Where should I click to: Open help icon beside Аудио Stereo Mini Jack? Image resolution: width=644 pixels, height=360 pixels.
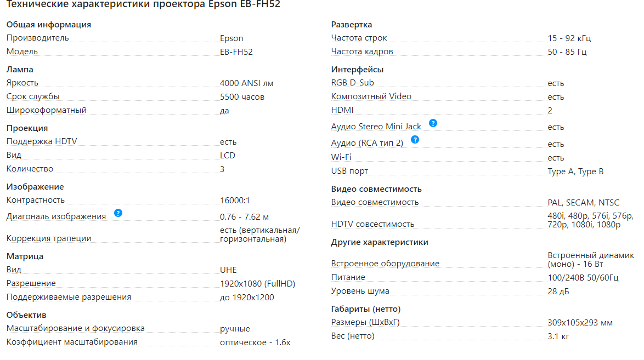pyautogui.click(x=433, y=123)
